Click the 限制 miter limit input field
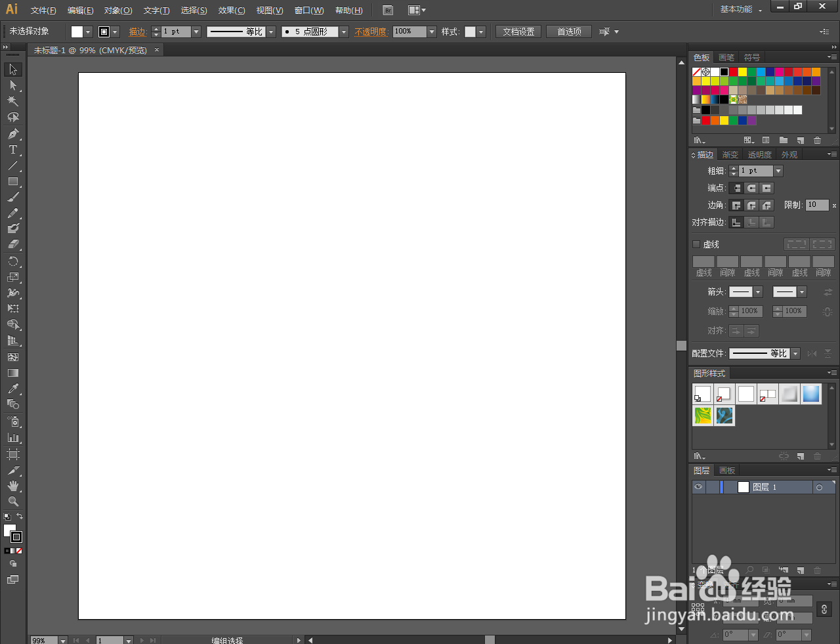 tap(817, 205)
